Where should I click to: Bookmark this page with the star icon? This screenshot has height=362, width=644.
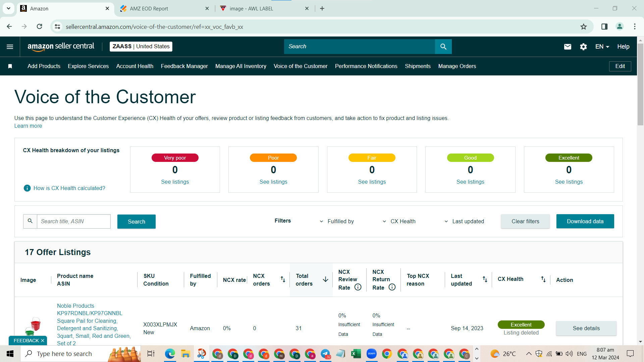click(x=584, y=26)
